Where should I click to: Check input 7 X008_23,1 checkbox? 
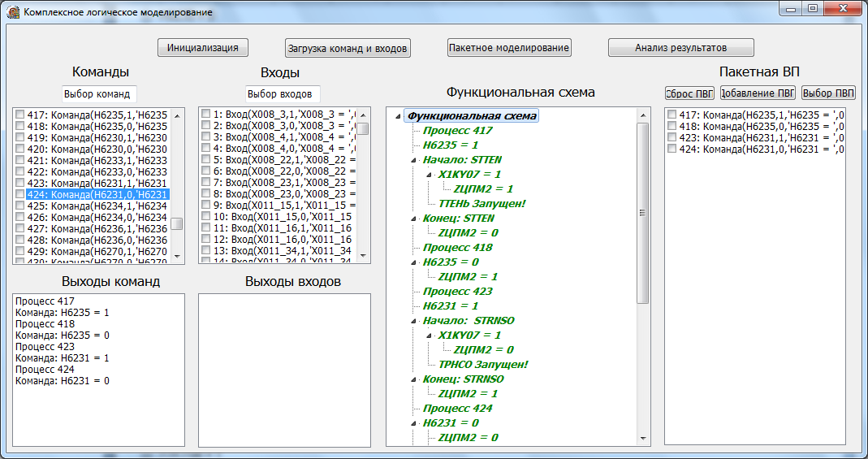pos(206,182)
